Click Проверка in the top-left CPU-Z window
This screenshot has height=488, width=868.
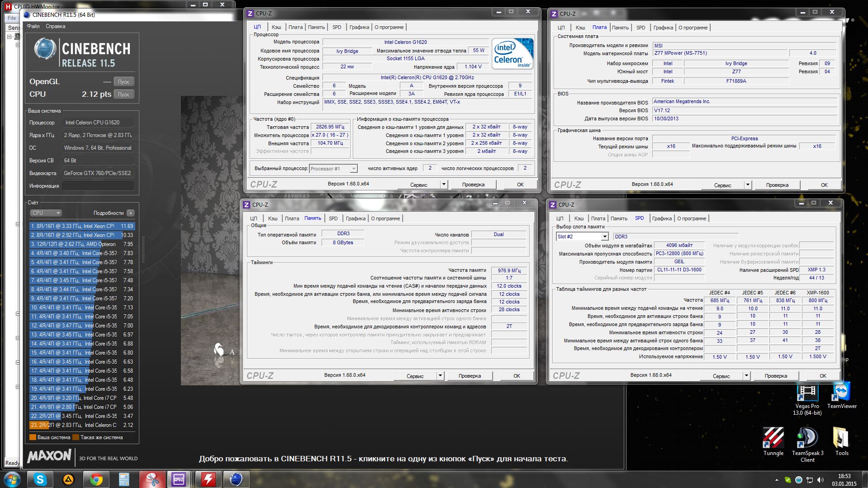[473, 185]
